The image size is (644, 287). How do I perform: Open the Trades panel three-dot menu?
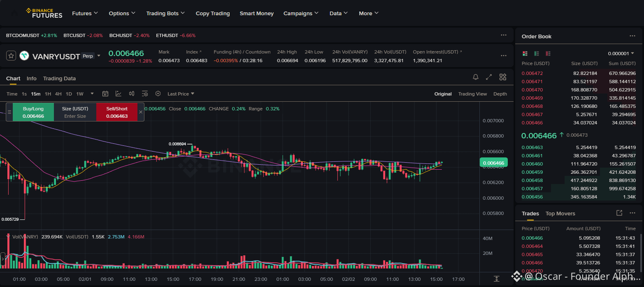point(632,213)
